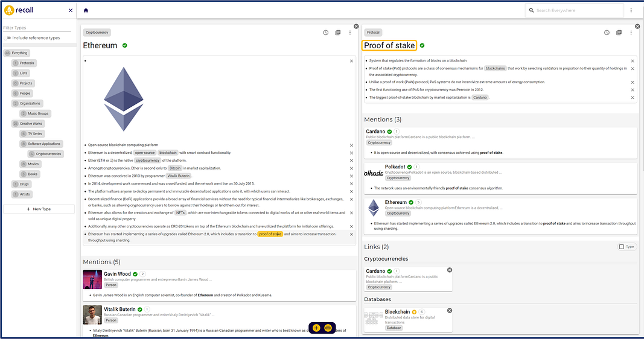This screenshot has height=362, width=644.
Task: Delete 'System that regulates the formation' note
Action: coord(633,61)
